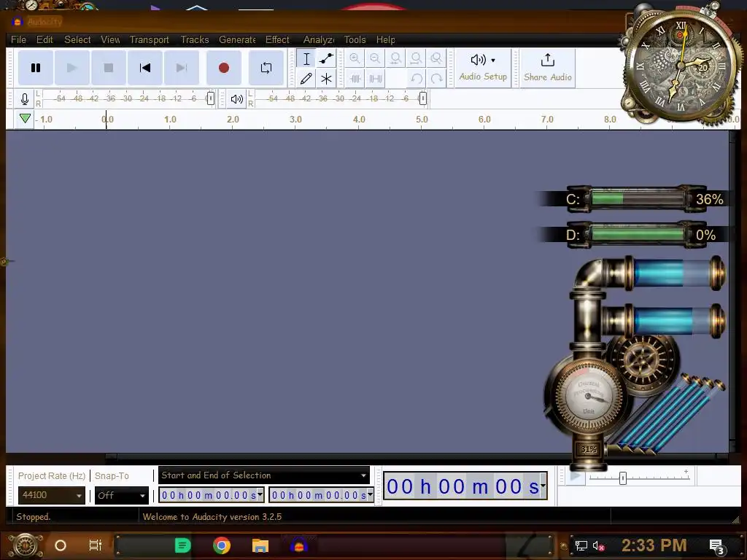Open the Tracks menu
Image resolution: width=747 pixels, height=560 pixels.
point(194,39)
